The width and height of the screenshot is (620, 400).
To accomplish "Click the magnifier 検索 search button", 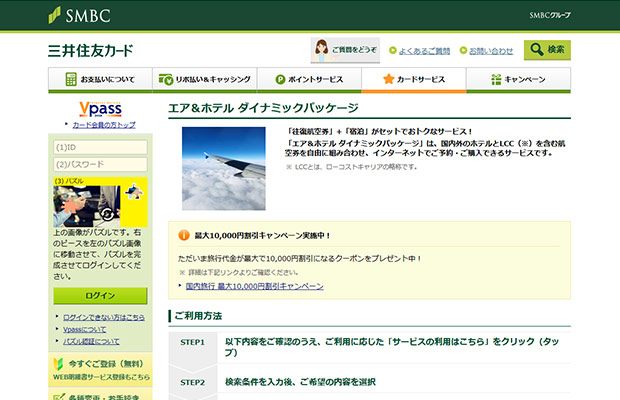I will [x=547, y=50].
